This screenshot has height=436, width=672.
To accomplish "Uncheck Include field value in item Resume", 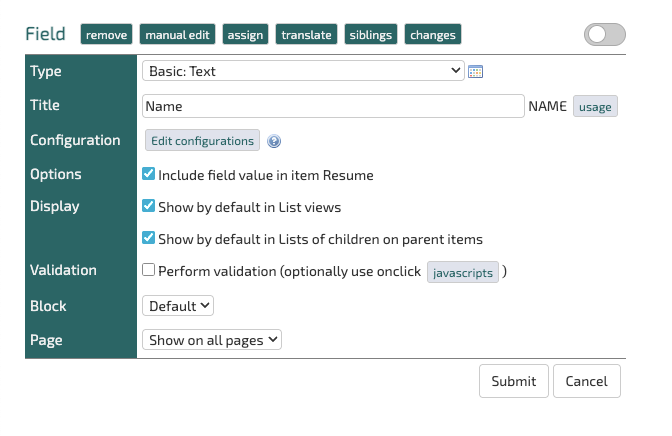I will (148, 174).
